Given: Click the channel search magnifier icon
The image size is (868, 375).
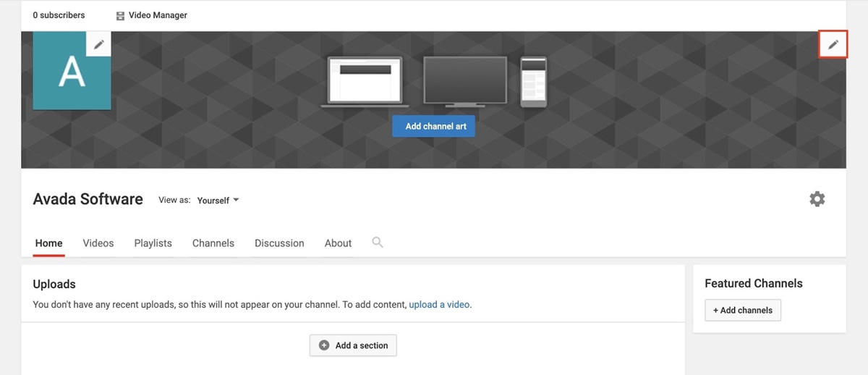Looking at the screenshot, I should tap(377, 243).
